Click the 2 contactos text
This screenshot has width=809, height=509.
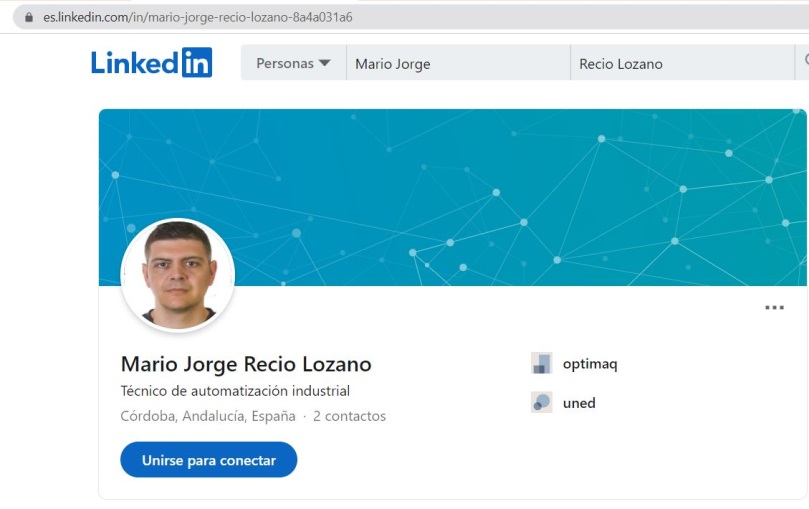click(x=349, y=416)
